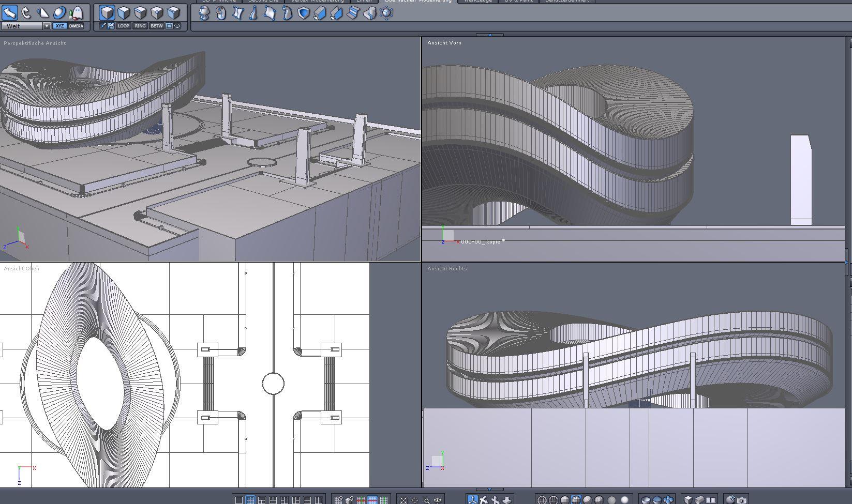Viewport: 852px width, 504px height.
Task: Select the arrow move tool
Action: pos(10,12)
